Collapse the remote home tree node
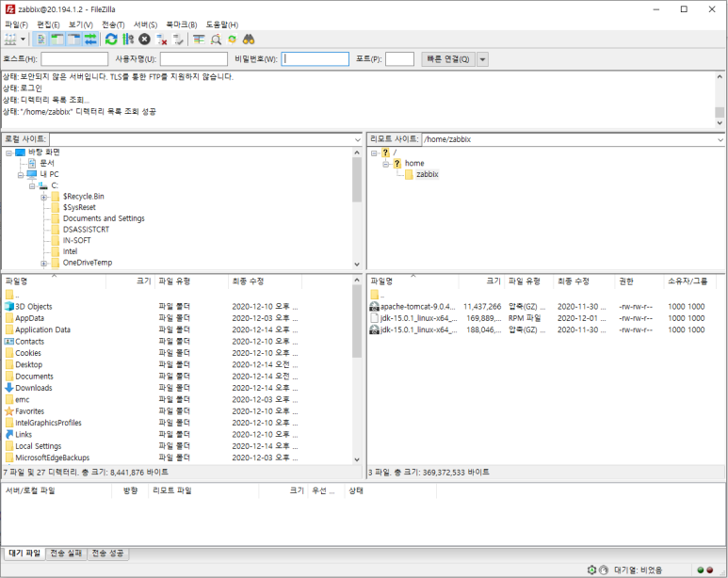This screenshot has width=728, height=578. 385,164
